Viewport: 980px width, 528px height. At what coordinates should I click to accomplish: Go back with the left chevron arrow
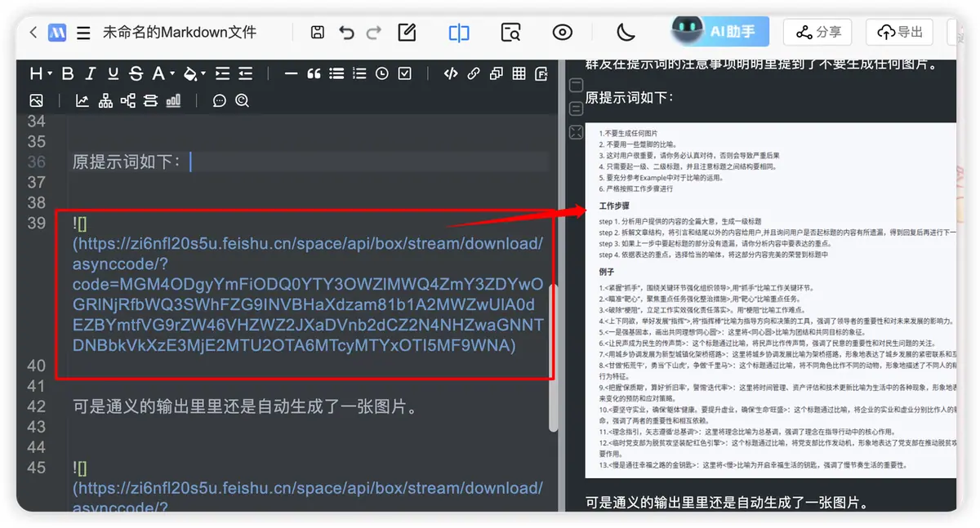click(33, 33)
